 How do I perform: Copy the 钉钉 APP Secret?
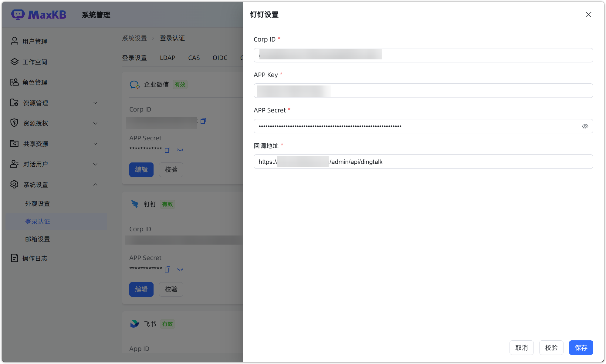coord(168,269)
